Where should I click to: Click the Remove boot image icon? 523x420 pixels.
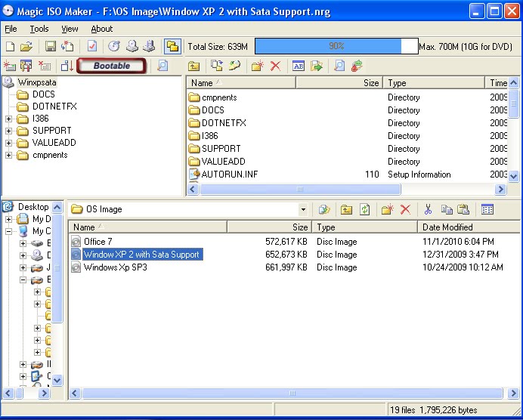[45, 66]
